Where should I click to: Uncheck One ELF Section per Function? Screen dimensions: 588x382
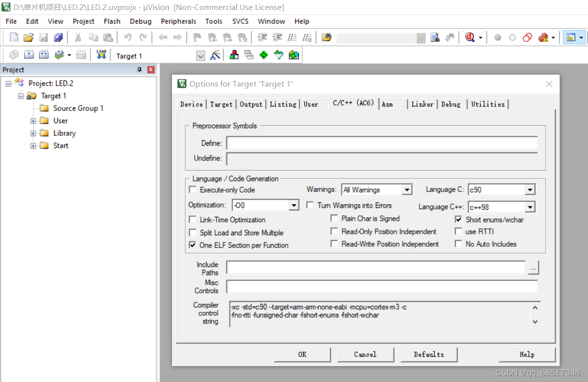coord(193,245)
